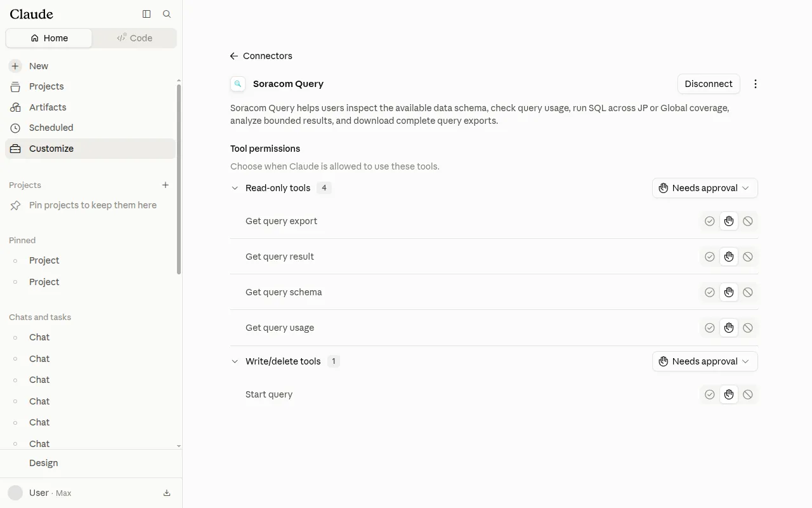Switch to the Home tab

coord(49,38)
